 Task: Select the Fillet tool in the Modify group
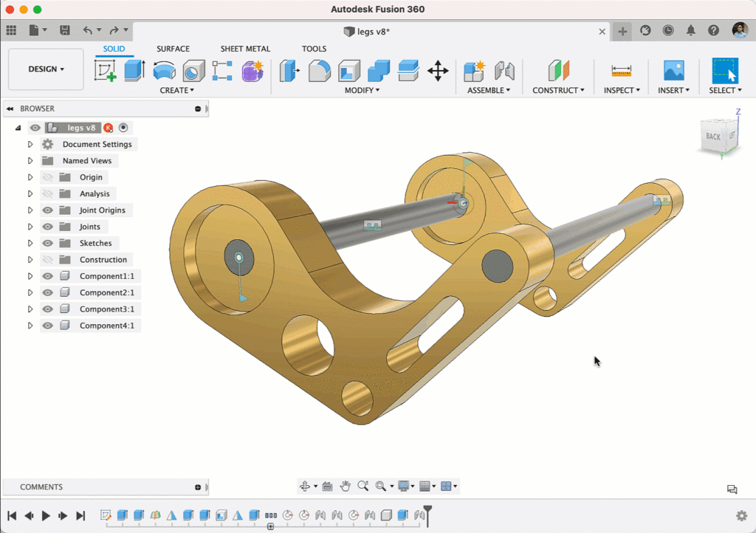(x=320, y=72)
